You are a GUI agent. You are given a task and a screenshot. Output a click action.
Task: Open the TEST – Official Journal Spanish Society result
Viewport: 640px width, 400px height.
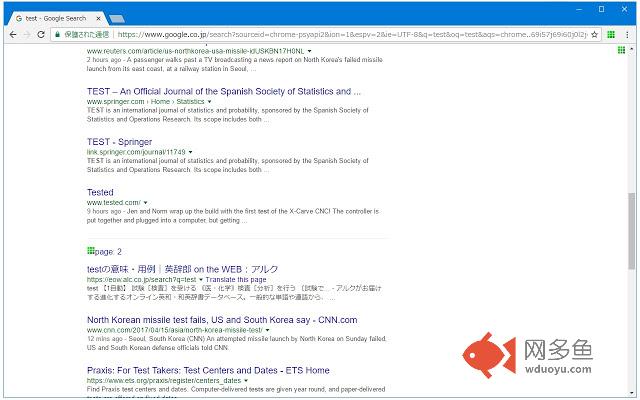point(224,91)
